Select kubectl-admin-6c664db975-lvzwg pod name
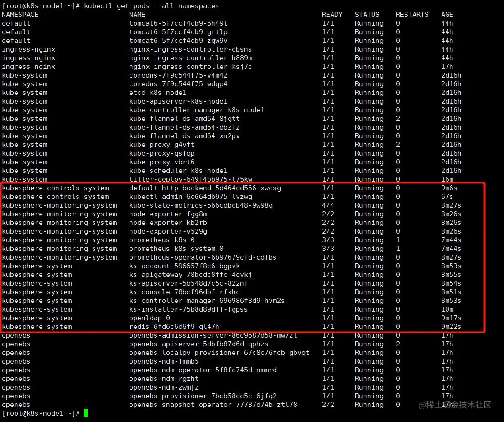The width and height of the screenshot is (504, 422). (x=191, y=197)
